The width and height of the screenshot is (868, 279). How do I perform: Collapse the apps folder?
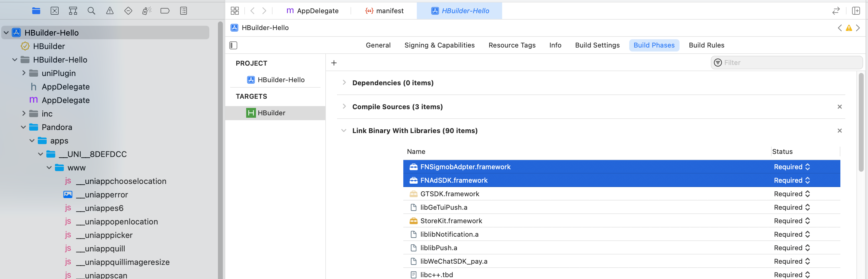tap(32, 141)
